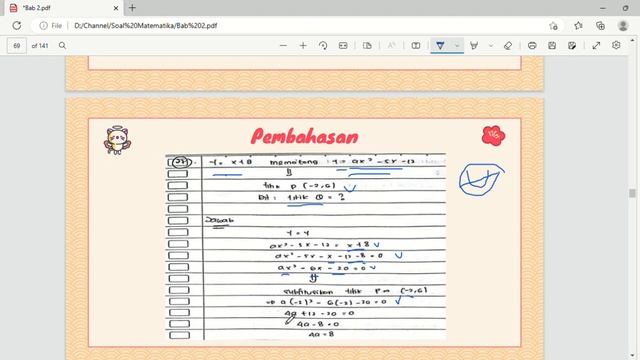Click the 'of 141' page count

40,46
